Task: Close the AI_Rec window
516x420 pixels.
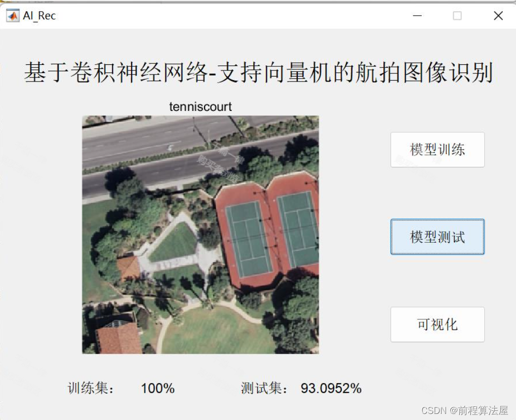Action: click(x=498, y=16)
